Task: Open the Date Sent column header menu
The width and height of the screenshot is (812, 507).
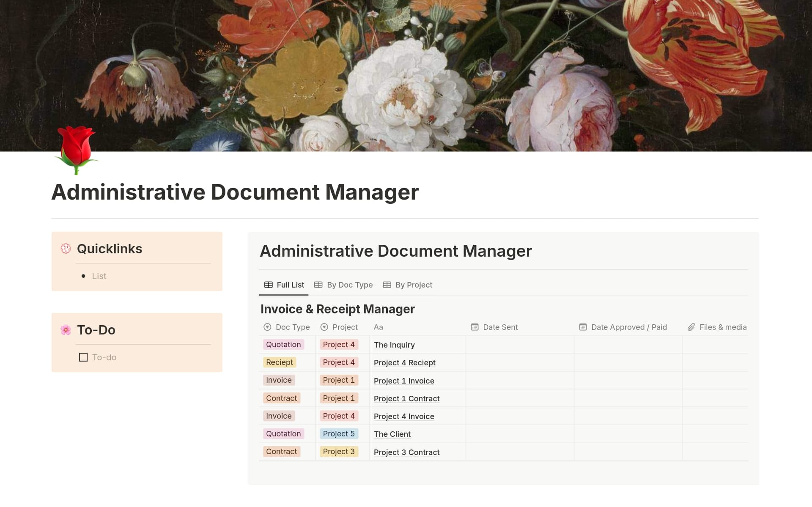Action: 499,327
